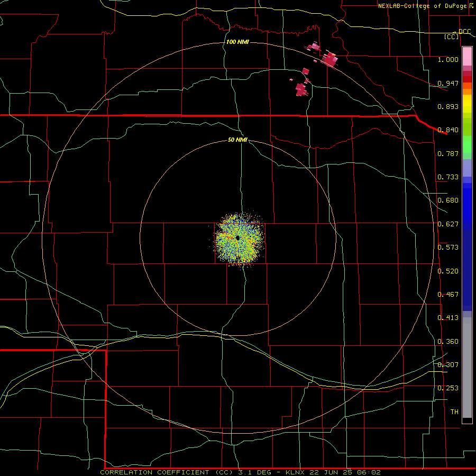Viewport: 476px width, 476px height.
Task: Select the 50 NMI range ring label
Action: [237, 140]
